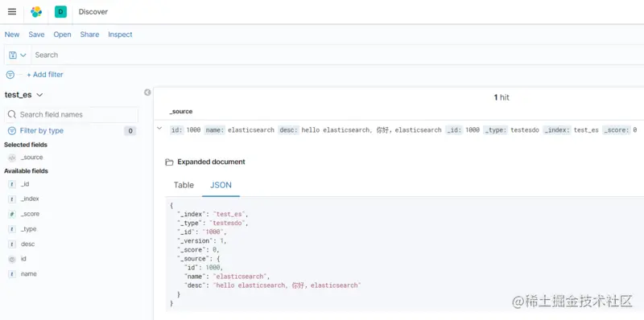Click the Discover breadcrumb
This screenshot has height=320, width=644.
pos(93,12)
